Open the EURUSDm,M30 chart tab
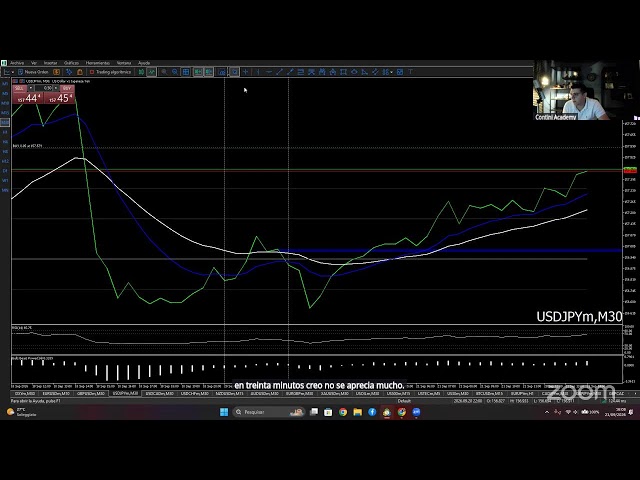Viewport: 640px width, 480px height. [56, 394]
